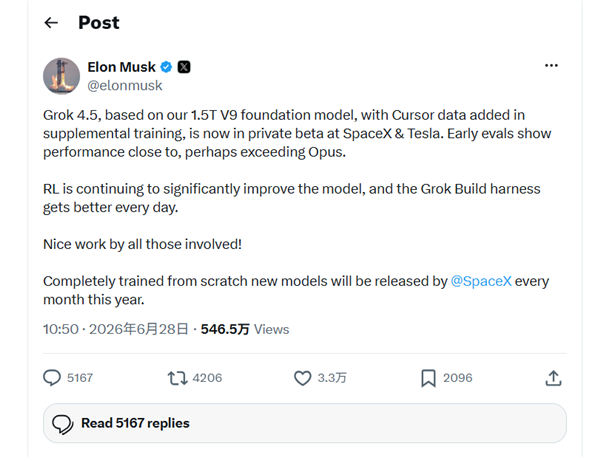Share post via upload arrow icon

[553, 378]
